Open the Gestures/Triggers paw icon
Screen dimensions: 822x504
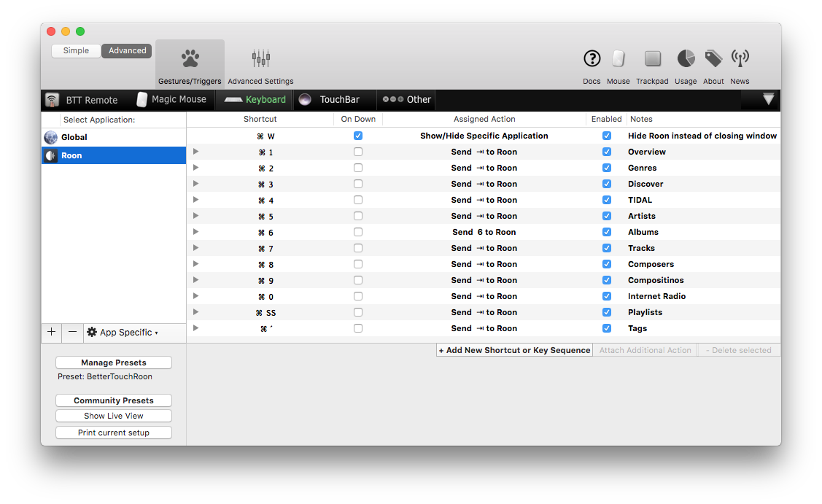tap(190, 58)
